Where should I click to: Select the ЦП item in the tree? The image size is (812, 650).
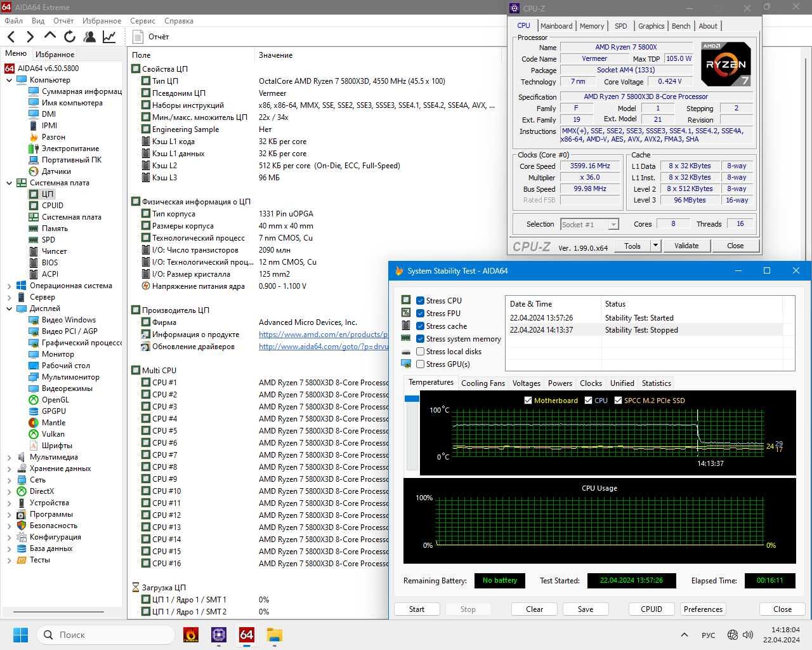pyautogui.click(x=48, y=194)
